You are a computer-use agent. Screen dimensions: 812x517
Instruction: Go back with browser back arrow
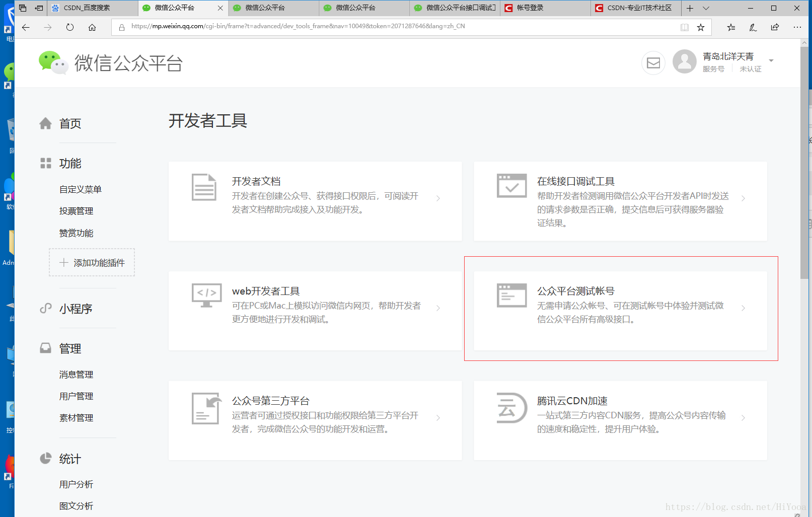click(x=26, y=27)
